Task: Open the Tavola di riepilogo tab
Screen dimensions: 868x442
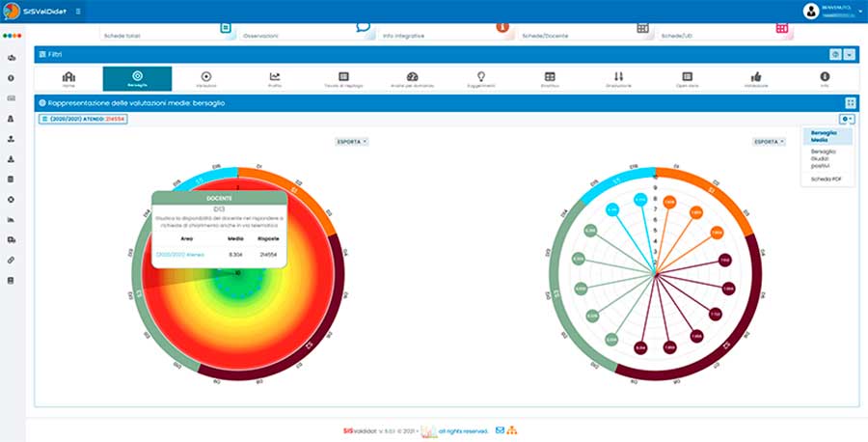Action: tap(343, 78)
